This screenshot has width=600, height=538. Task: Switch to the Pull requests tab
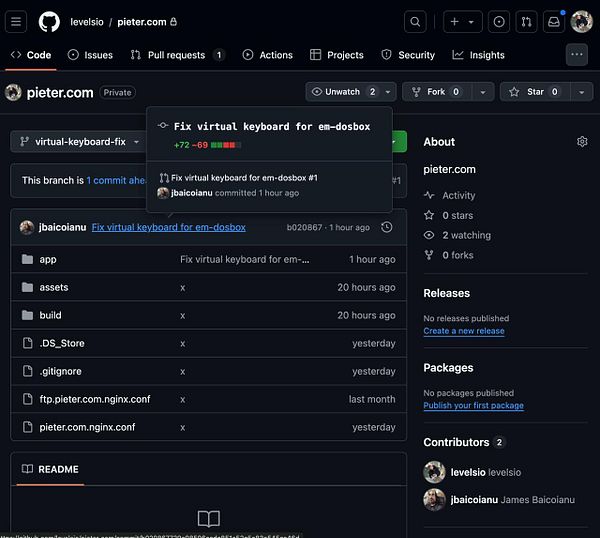click(x=177, y=55)
